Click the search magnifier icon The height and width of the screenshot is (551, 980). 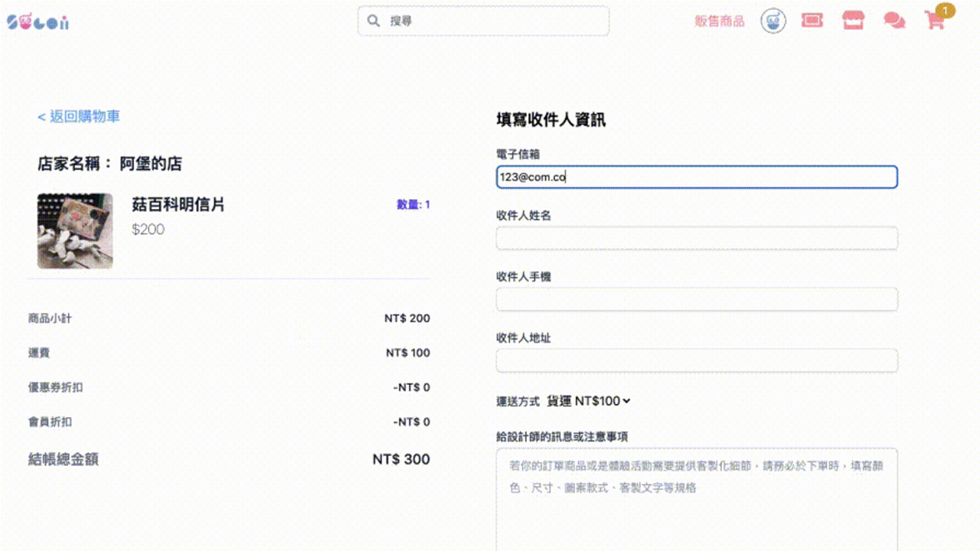(374, 21)
